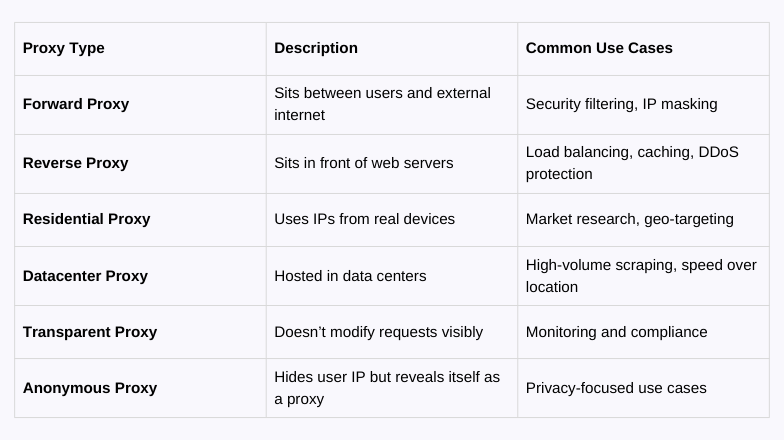Viewport: 784px width, 440px height.
Task: Select the Residential Proxy cell
Action: pyautogui.click(x=140, y=220)
